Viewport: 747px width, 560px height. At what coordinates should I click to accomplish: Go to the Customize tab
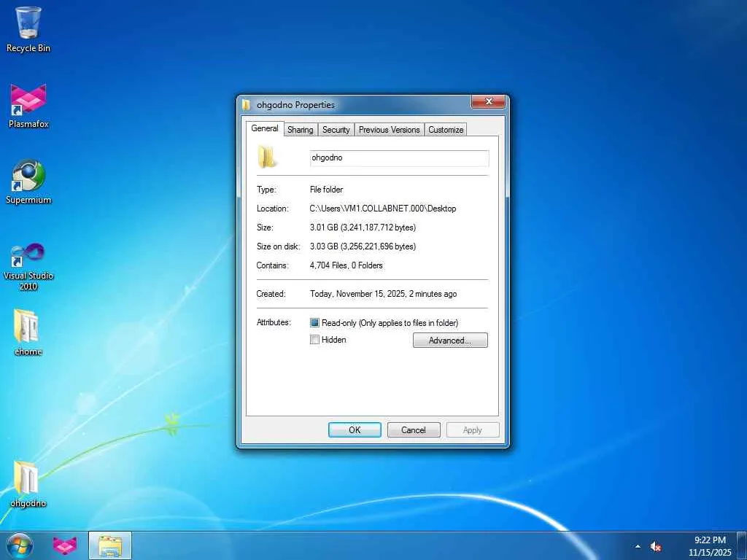tap(446, 130)
